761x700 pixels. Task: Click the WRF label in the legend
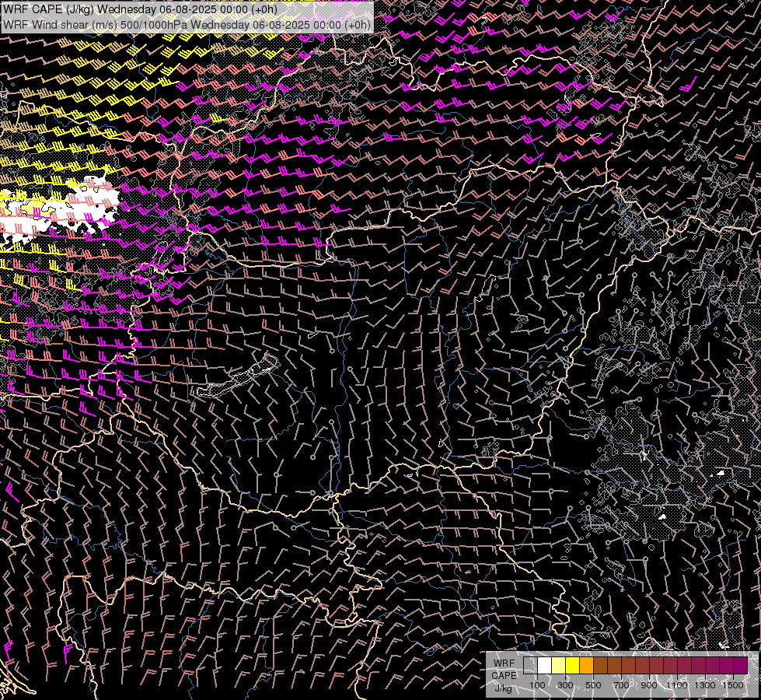point(504,663)
